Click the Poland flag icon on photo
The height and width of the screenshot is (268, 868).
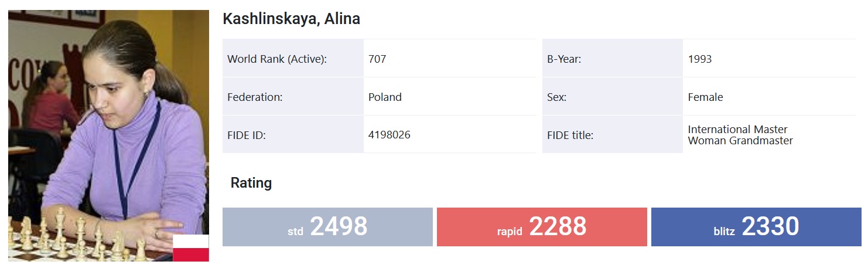[191, 247]
